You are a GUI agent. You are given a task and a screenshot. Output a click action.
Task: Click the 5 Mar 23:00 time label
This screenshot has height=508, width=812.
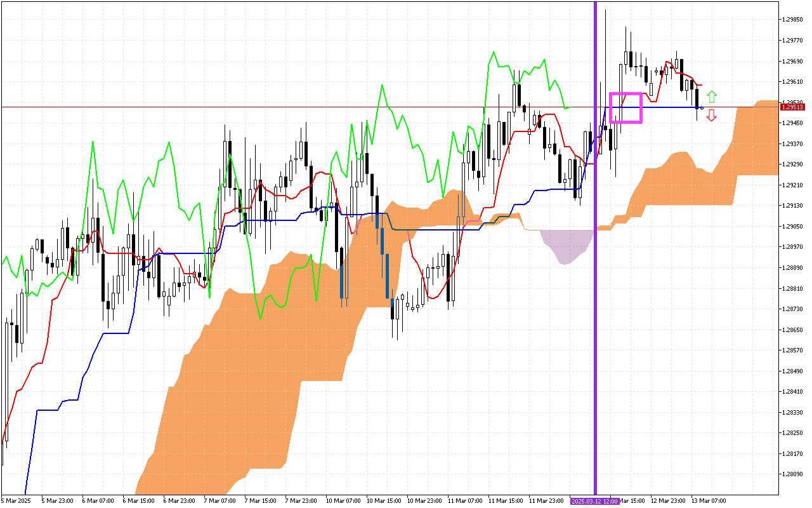[x=58, y=501]
